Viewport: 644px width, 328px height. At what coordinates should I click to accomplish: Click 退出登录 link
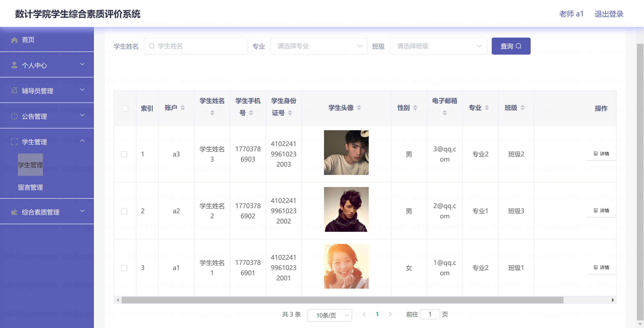609,14
